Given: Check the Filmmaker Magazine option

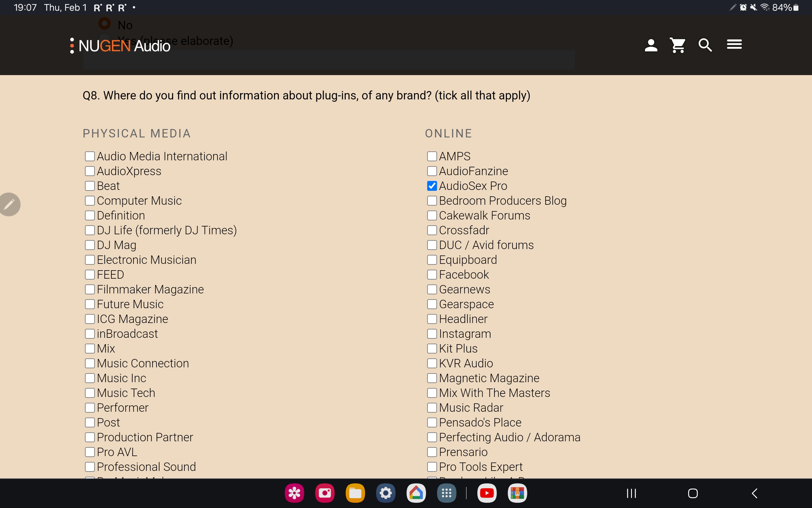Looking at the screenshot, I should point(90,289).
